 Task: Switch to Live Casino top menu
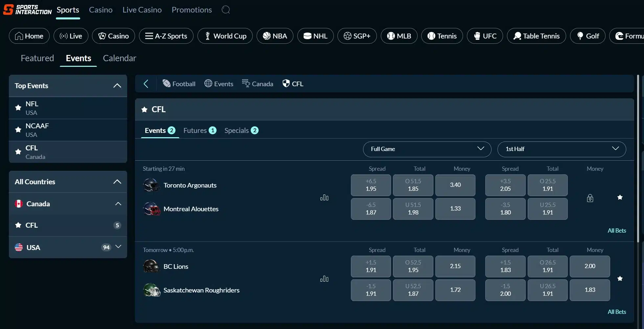(142, 10)
